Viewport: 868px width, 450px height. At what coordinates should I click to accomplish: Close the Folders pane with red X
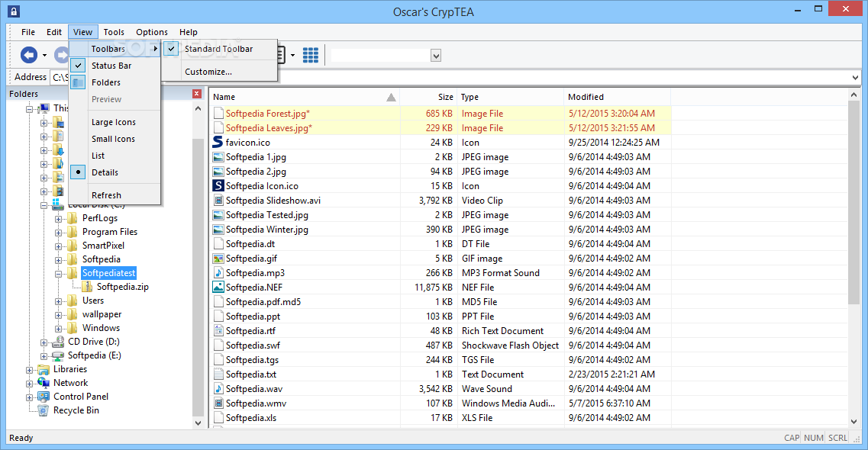[196, 94]
